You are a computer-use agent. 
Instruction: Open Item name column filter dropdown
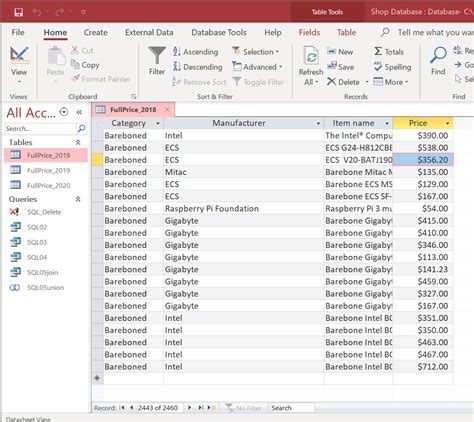pos(387,123)
